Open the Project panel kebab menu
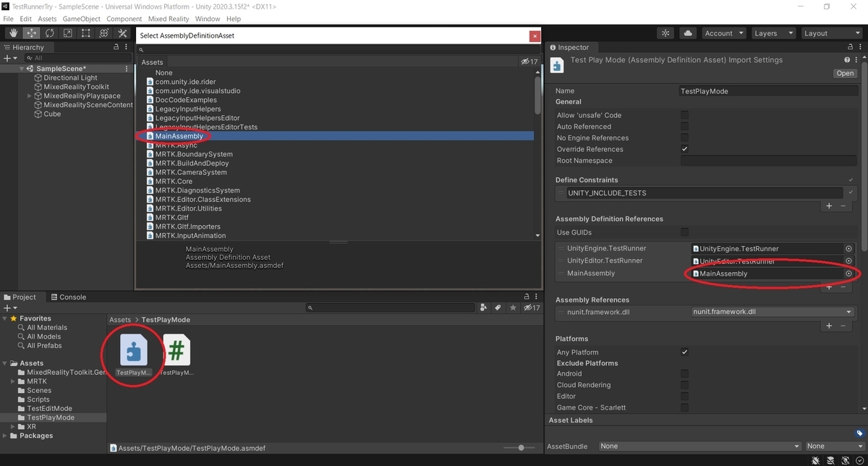Screen dimensions: 868x466 pyautogui.click(x=536, y=297)
